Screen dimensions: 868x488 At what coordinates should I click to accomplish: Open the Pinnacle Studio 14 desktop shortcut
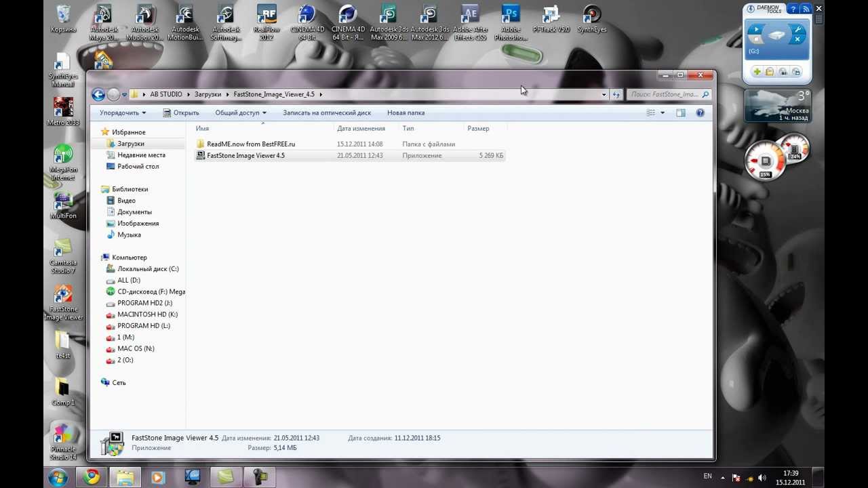click(63, 442)
